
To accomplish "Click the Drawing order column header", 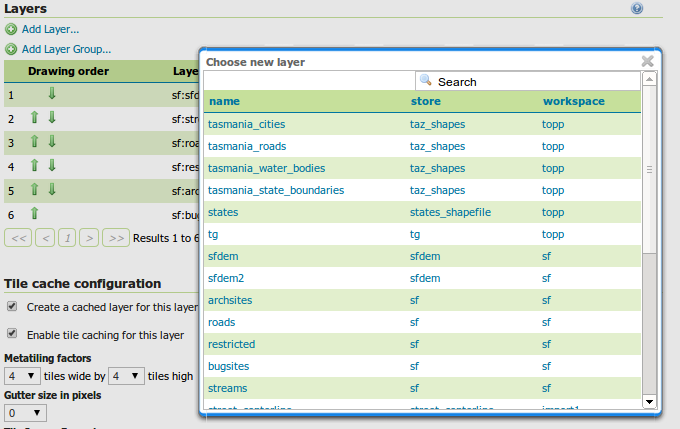I will [x=68, y=71].
